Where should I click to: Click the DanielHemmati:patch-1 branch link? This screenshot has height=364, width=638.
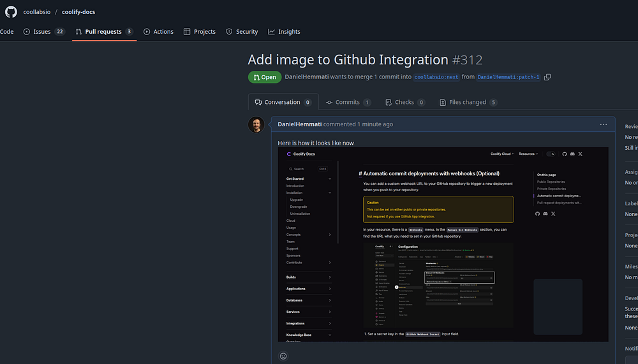click(508, 77)
